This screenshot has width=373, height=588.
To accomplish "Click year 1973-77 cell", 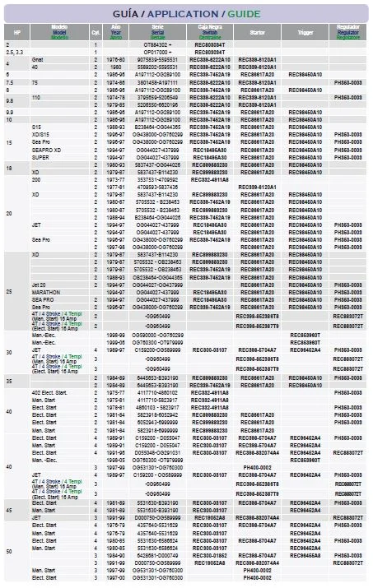I will point(116,179).
